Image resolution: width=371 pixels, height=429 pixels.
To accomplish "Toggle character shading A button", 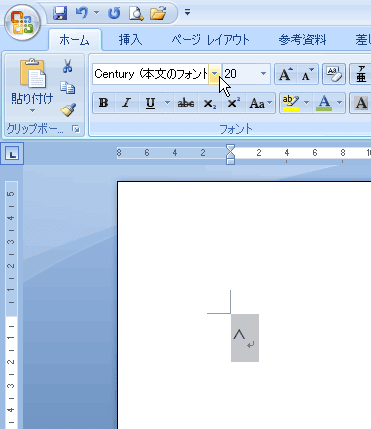I will (x=361, y=103).
